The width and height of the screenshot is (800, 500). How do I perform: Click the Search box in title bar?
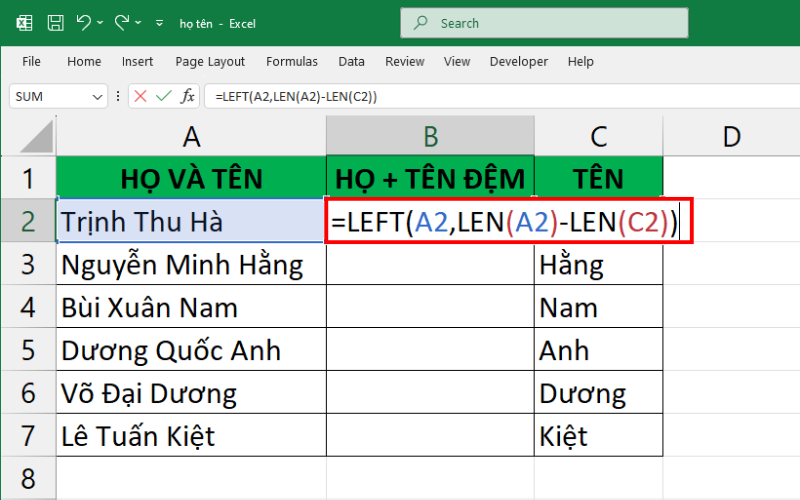(x=544, y=23)
